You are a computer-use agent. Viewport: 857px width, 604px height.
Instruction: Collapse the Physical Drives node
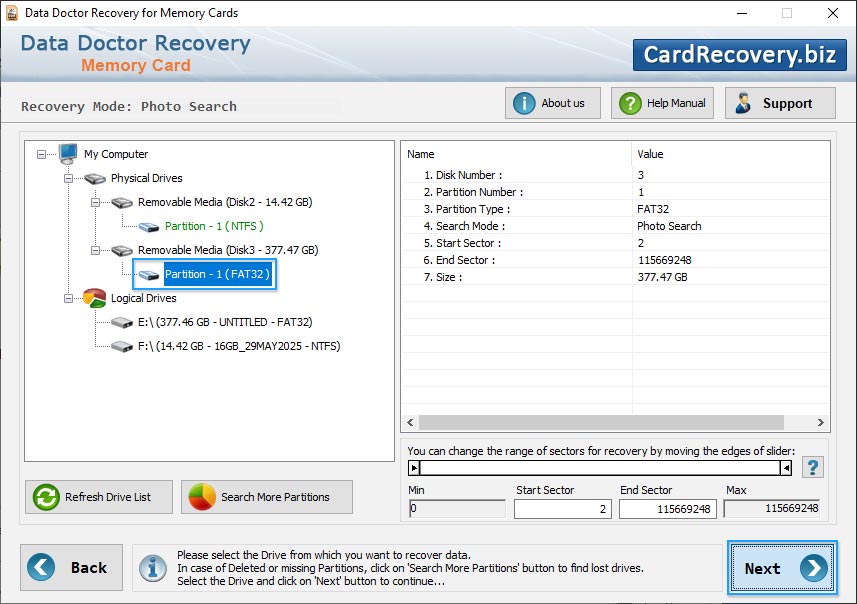(x=68, y=178)
